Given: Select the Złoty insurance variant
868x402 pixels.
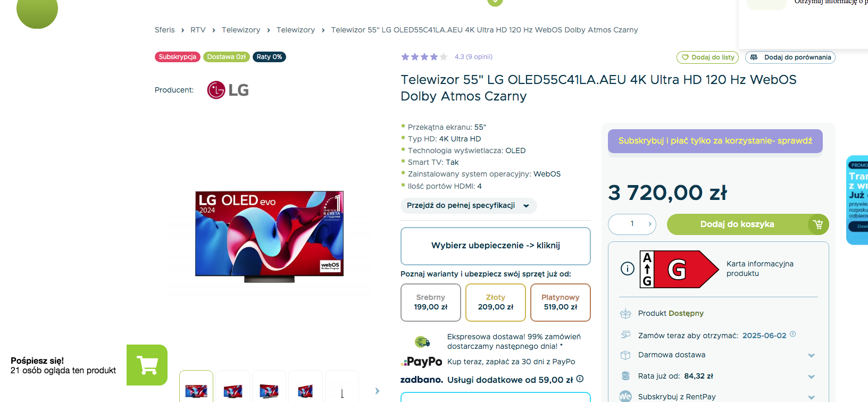Looking at the screenshot, I should 496,303.
